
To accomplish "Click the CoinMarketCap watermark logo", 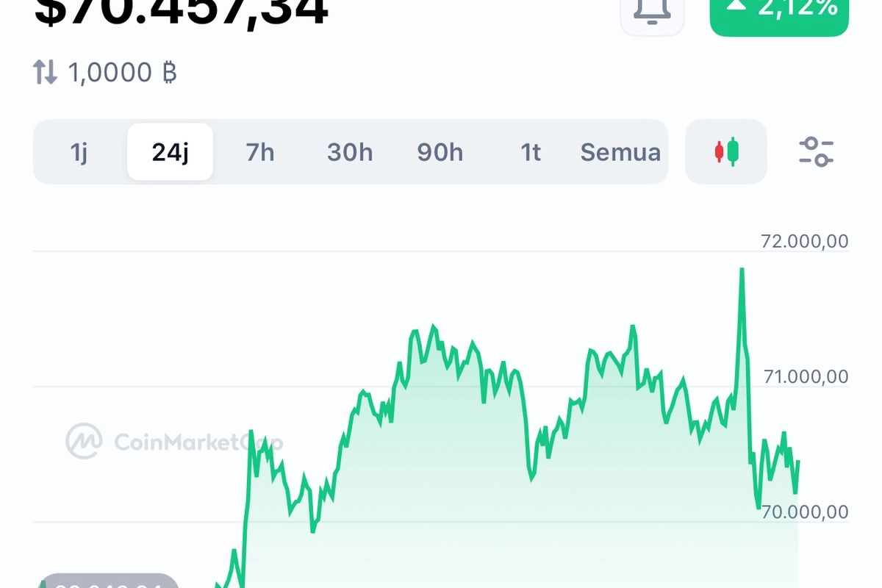I will click(x=84, y=441).
